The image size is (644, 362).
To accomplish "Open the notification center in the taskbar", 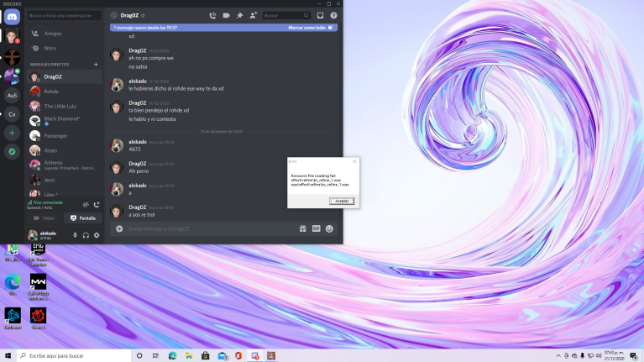I will tap(634, 356).
